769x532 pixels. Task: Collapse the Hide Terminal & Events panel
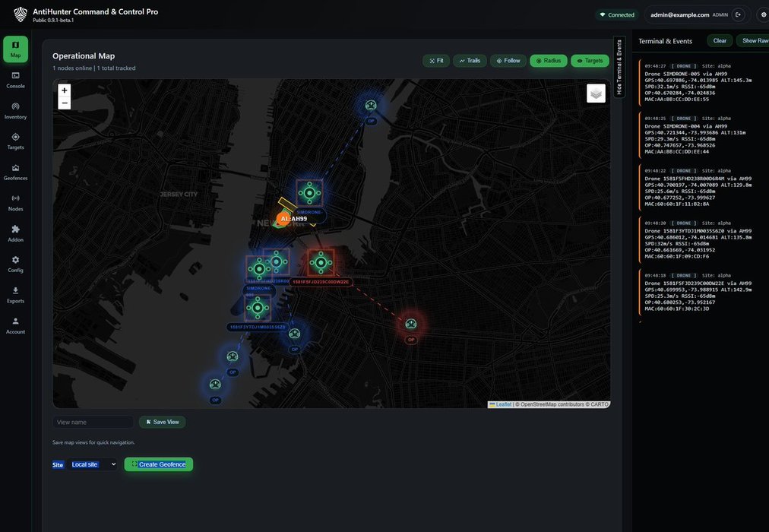[x=619, y=67]
